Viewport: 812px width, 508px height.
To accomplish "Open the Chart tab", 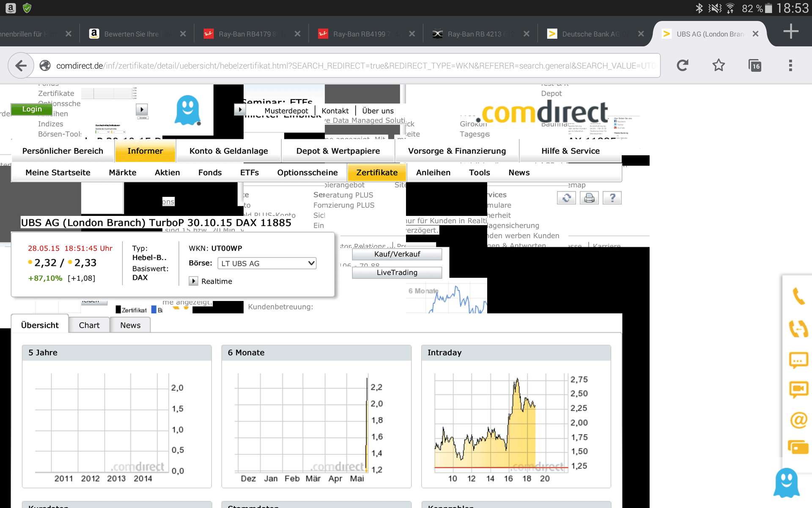I will click(89, 325).
